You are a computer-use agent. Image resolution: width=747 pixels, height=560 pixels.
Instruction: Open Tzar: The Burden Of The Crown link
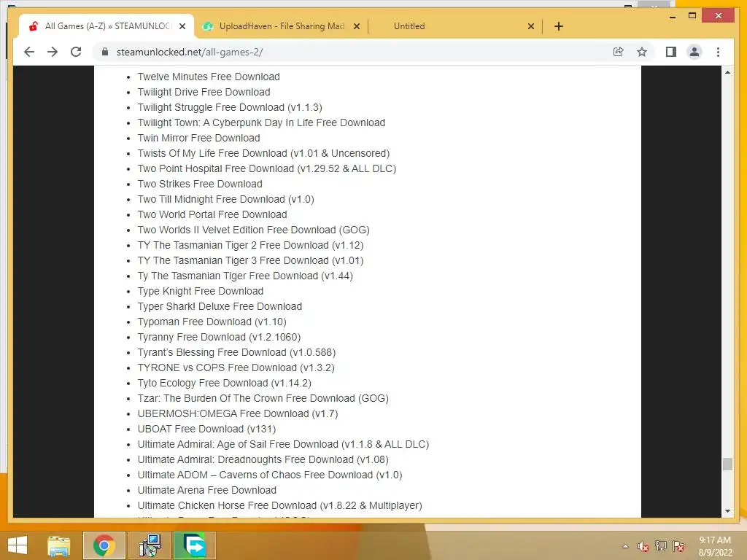point(263,398)
